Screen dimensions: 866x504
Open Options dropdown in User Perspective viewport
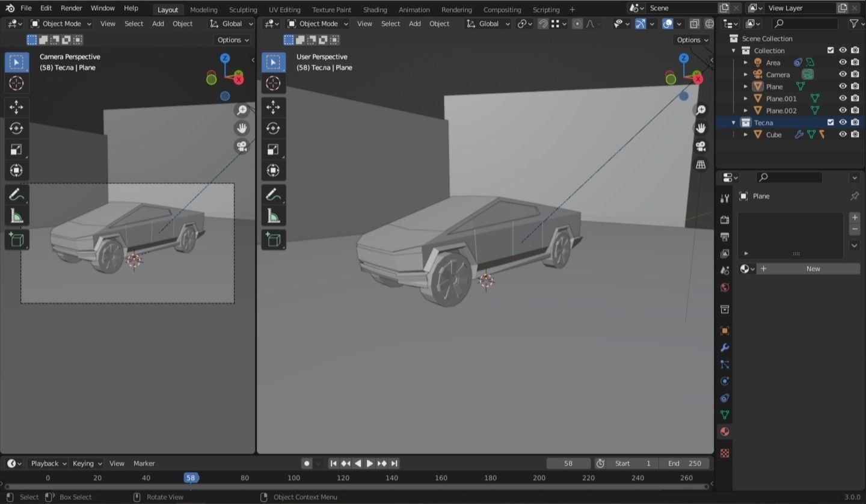tap(692, 40)
